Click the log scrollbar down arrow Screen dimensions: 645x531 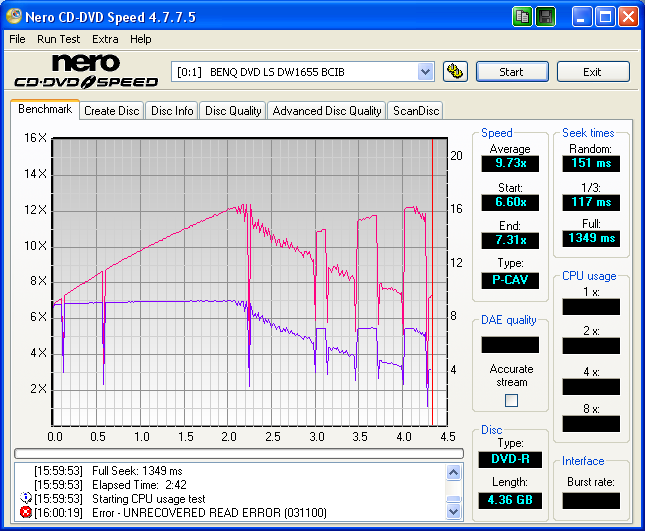click(454, 512)
